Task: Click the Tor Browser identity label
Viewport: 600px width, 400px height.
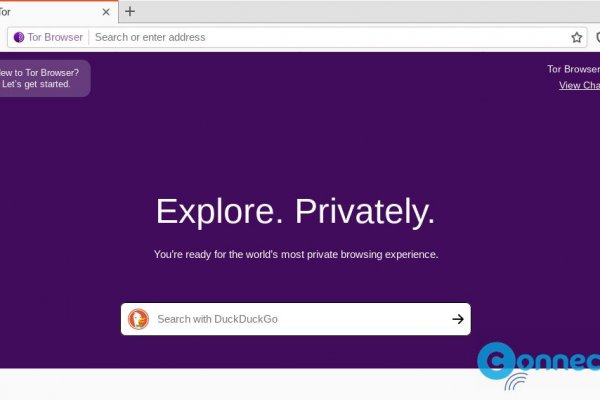Action: pyautogui.click(x=54, y=37)
